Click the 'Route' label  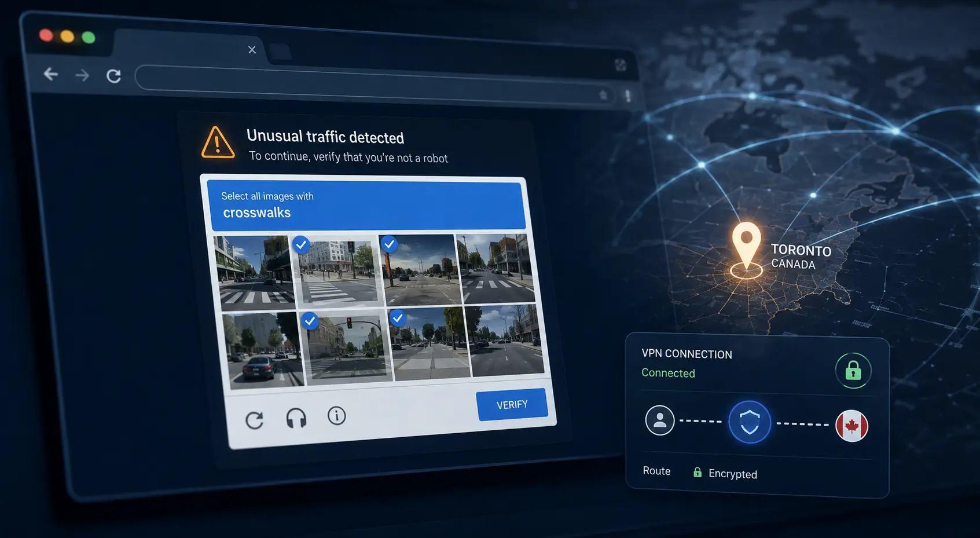tap(656, 471)
